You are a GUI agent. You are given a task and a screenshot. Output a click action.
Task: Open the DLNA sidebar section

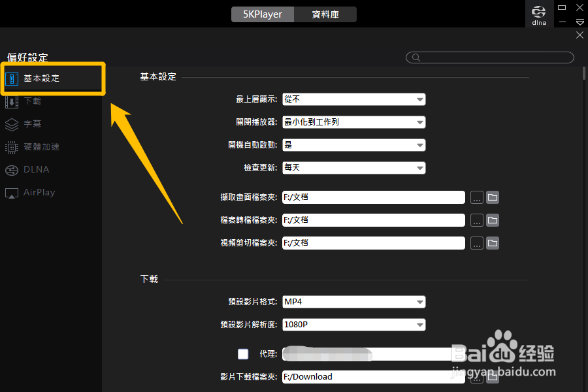[37, 170]
